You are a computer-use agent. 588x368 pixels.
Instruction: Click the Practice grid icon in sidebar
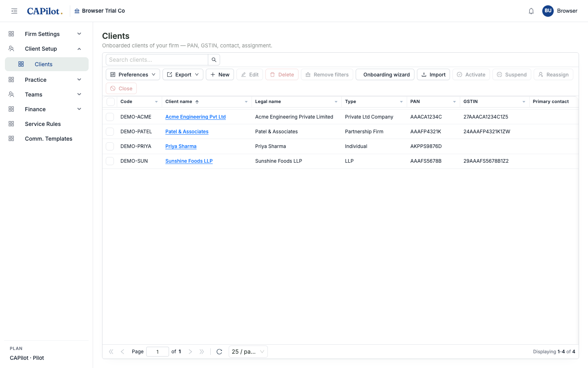[11, 80]
